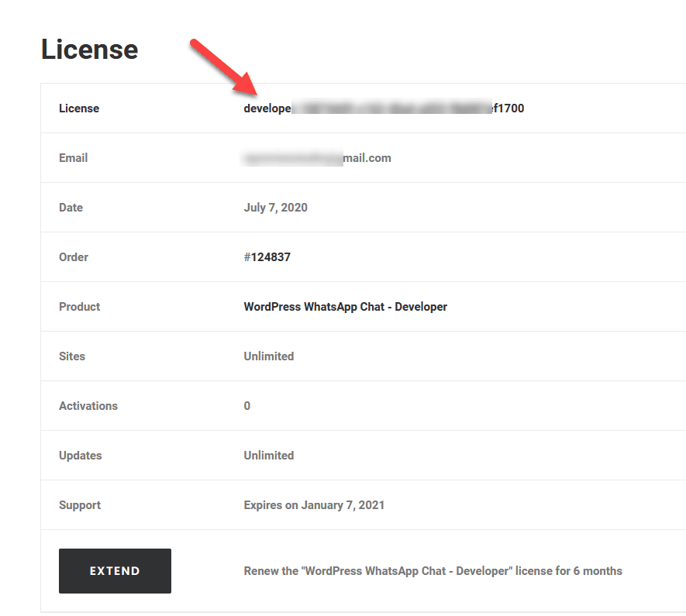Click the date value 'July 7, 2020'
686x616 pixels.
point(275,207)
